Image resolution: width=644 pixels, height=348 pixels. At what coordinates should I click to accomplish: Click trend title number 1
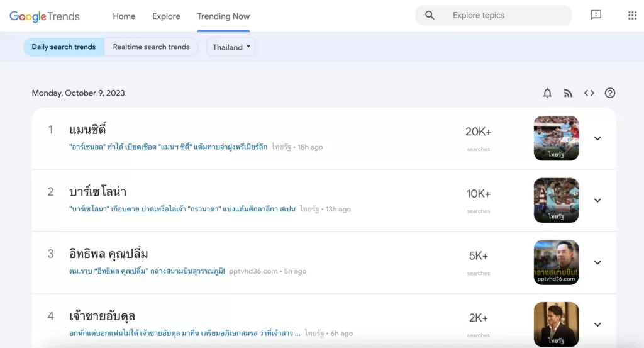pos(87,130)
